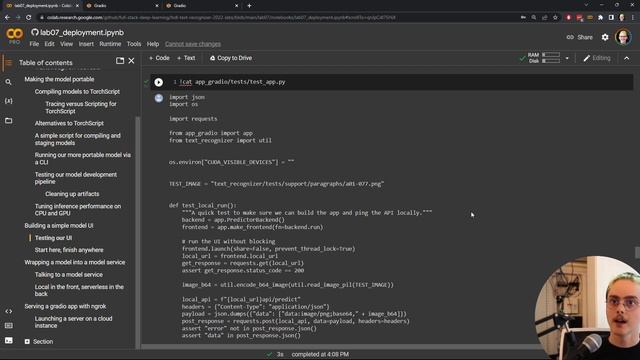Go to A simple script for compiling section

(78, 139)
